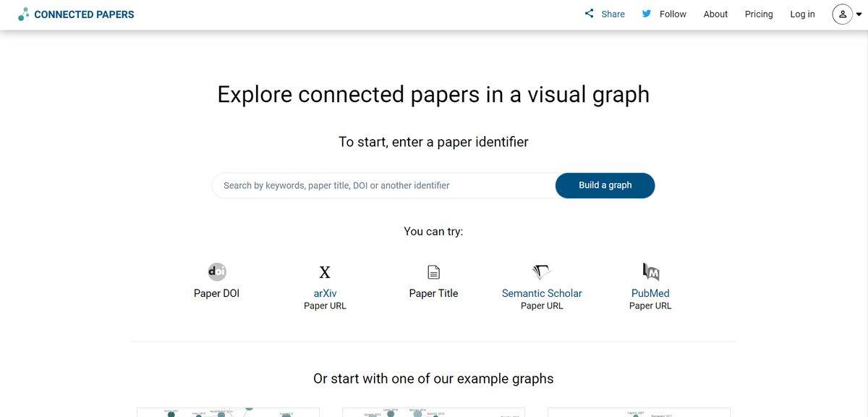The height and width of the screenshot is (417, 868).
Task: Open sharing options via the Share icon
Action: coord(589,13)
